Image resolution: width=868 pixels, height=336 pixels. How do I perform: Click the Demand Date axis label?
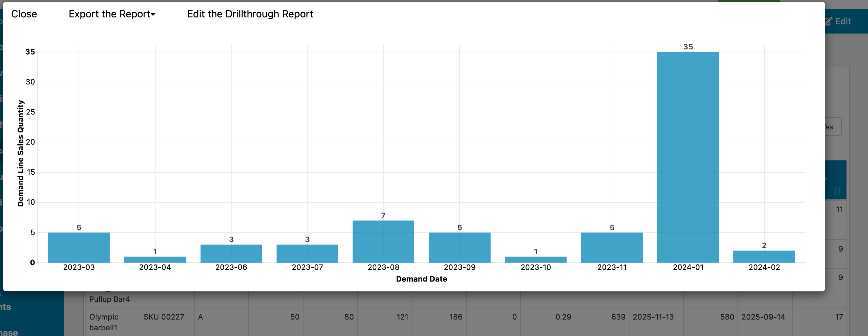point(421,279)
